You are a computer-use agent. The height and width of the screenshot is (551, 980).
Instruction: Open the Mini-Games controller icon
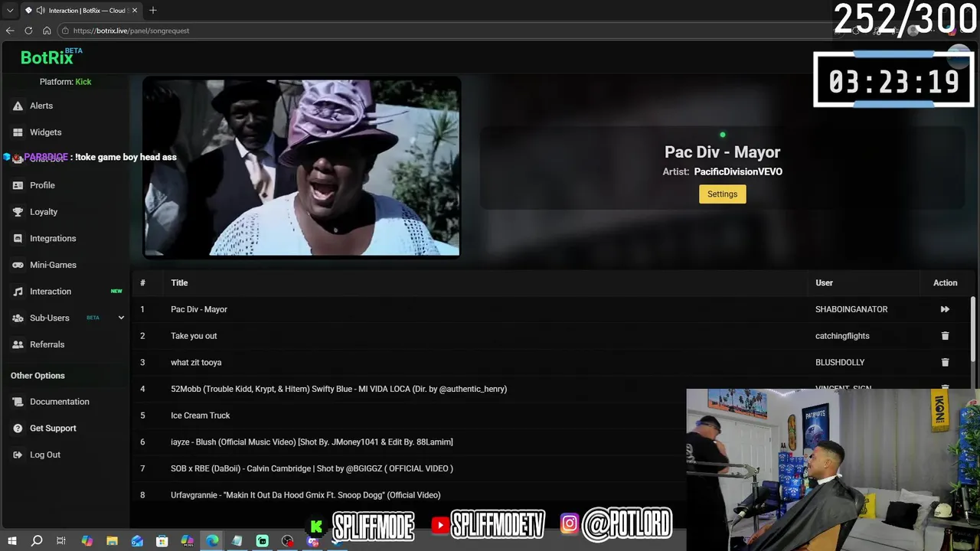point(18,265)
